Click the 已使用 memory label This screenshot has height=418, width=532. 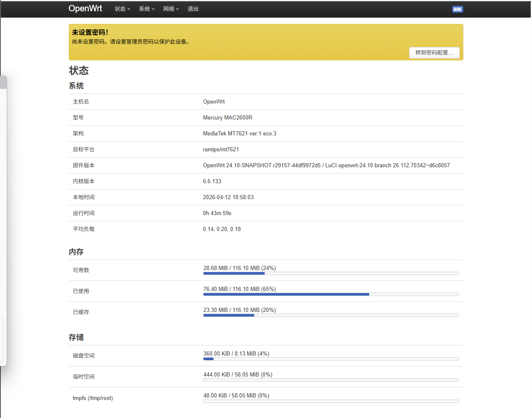point(81,291)
